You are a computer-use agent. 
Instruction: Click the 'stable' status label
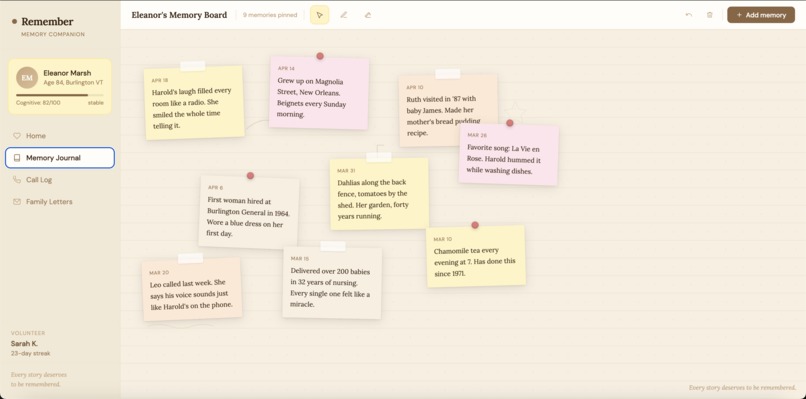(96, 103)
